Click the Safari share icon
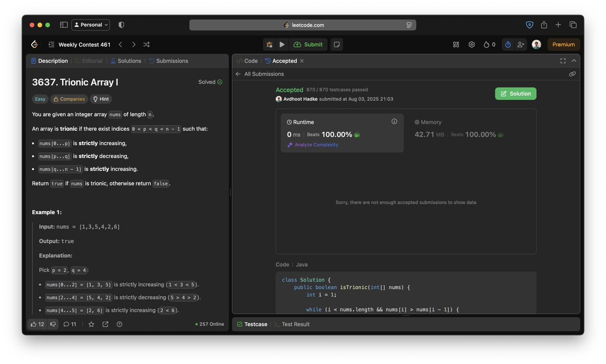The height and width of the screenshot is (364, 606). tap(544, 24)
